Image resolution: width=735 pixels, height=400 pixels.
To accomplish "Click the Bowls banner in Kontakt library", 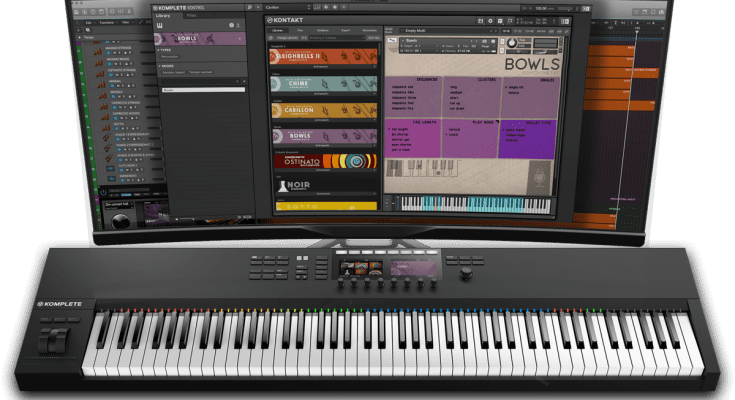I will pos(323,135).
